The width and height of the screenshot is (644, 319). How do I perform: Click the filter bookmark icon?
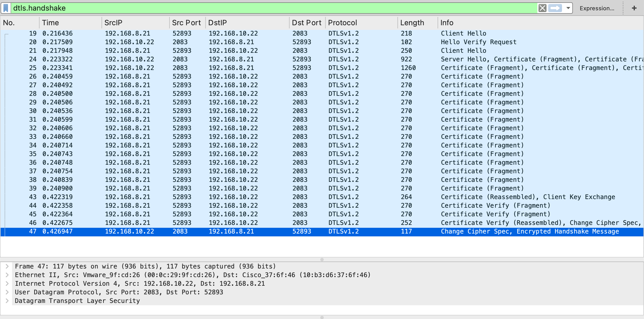pos(6,8)
